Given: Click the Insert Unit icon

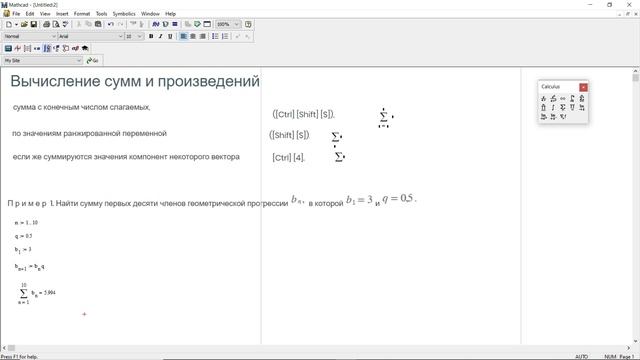Looking at the screenshot, I should coord(165,24).
